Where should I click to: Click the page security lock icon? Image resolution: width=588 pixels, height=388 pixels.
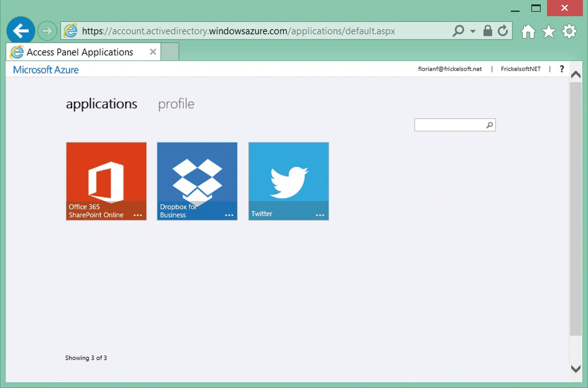pyautogui.click(x=487, y=31)
